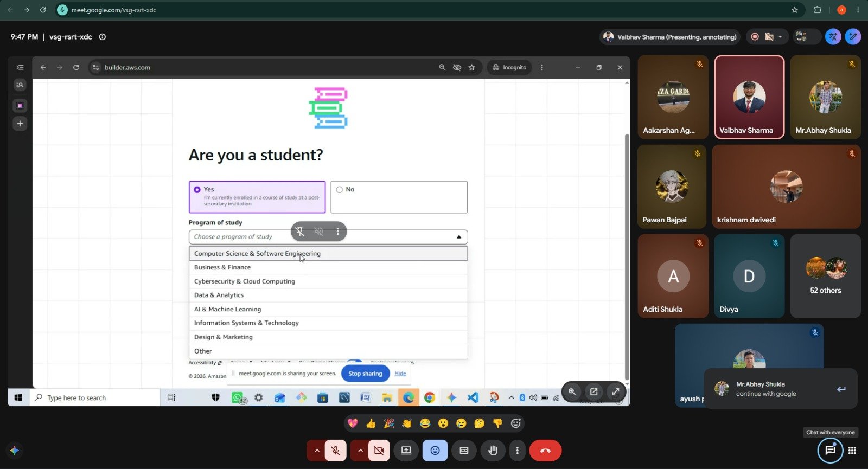Send the party popper reaction
The image size is (868, 469).
coord(389,423)
